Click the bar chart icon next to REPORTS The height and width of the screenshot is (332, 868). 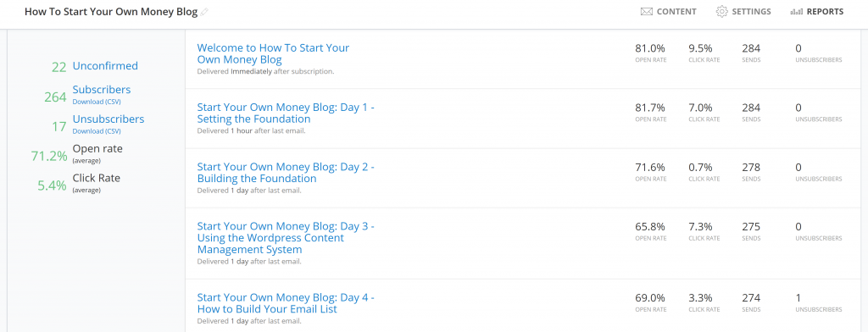[797, 12]
